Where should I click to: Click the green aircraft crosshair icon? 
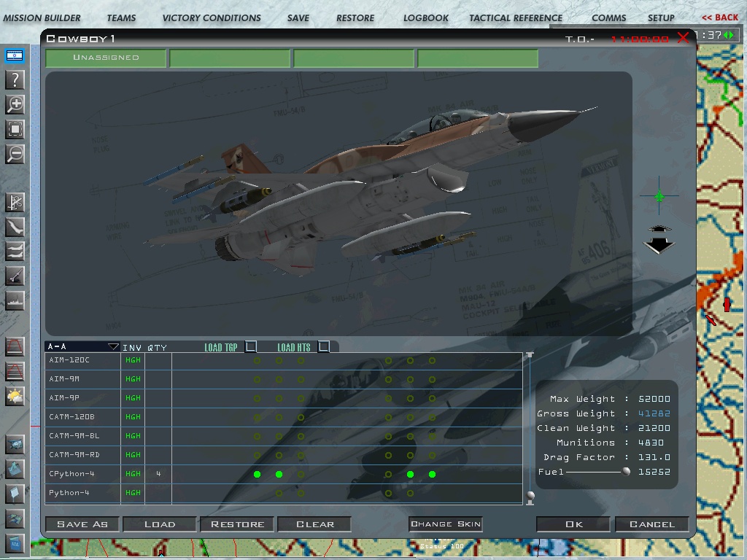tap(659, 195)
